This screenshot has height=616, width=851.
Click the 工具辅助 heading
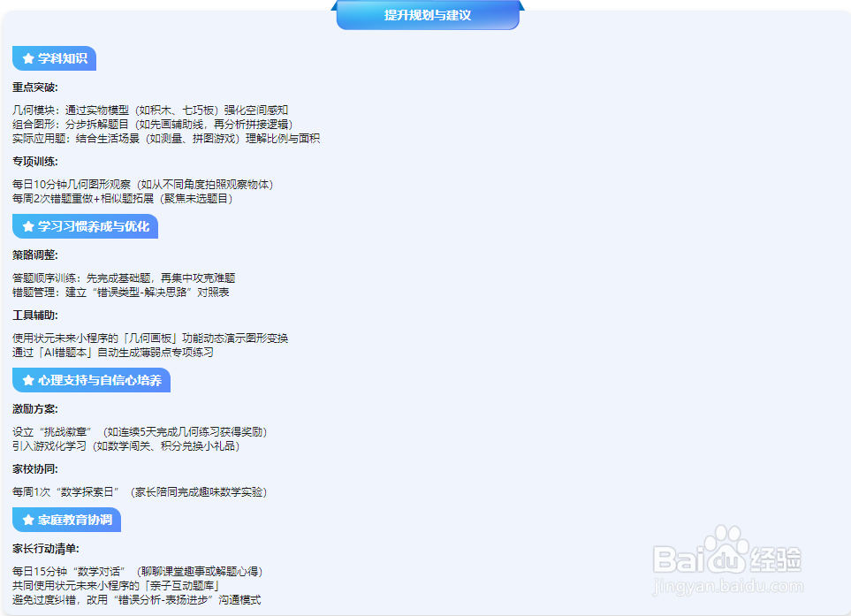(35, 316)
